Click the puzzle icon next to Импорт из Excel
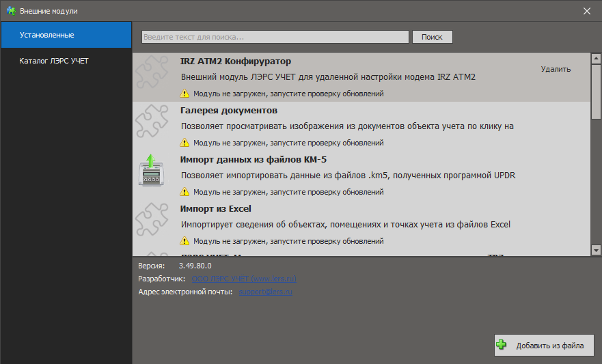Image resolution: width=602 pixels, height=364 pixels. click(x=149, y=221)
